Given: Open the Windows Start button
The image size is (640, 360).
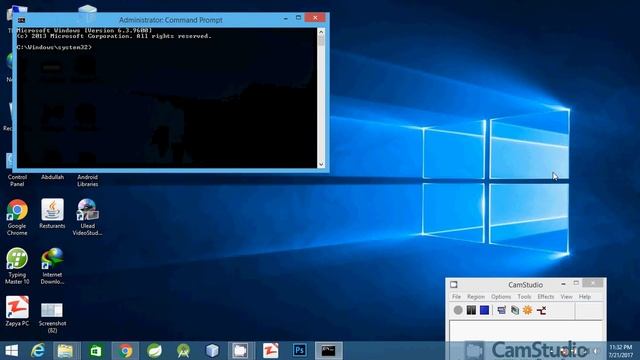Looking at the screenshot, I should [x=11, y=351].
